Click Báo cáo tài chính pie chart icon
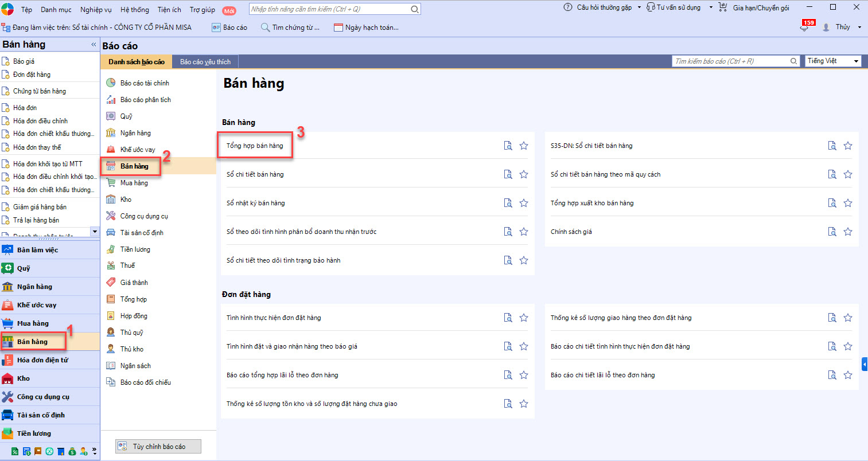Screen dimensions: 868x461 coord(111,83)
